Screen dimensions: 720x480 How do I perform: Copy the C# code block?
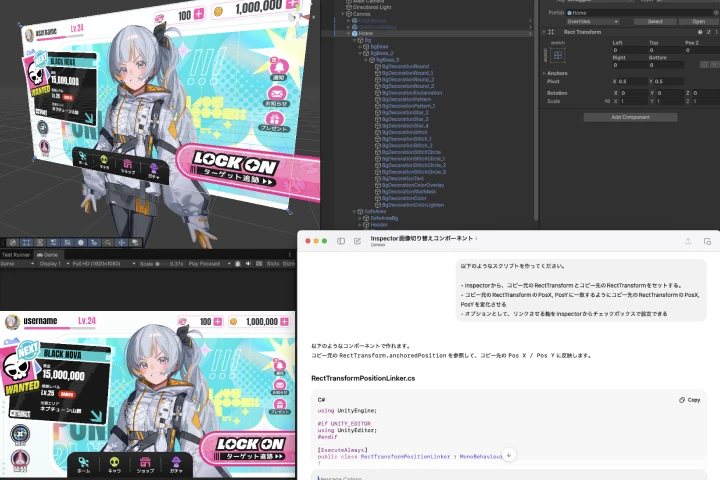click(x=690, y=400)
